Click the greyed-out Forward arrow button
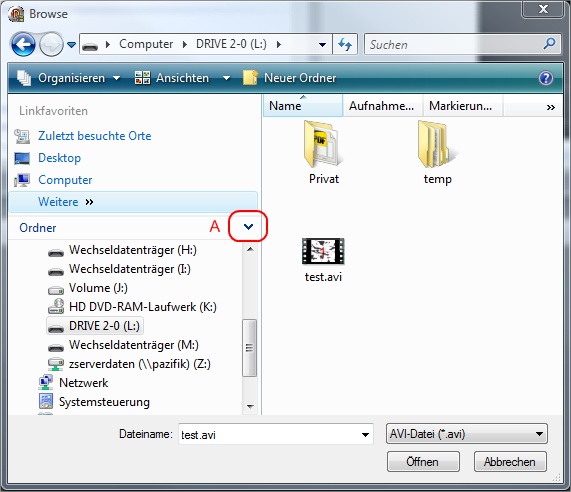 [51, 44]
